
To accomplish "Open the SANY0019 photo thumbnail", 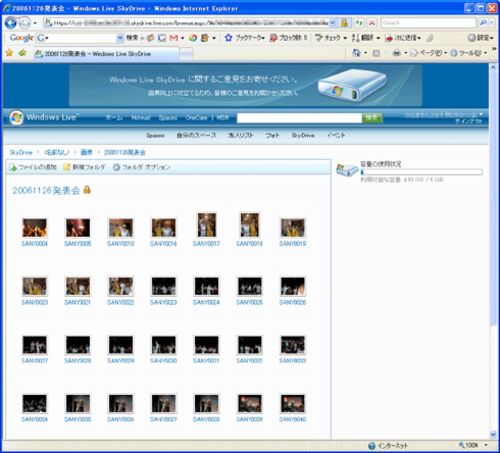I will pyautogui.click(x=292, y=228).
